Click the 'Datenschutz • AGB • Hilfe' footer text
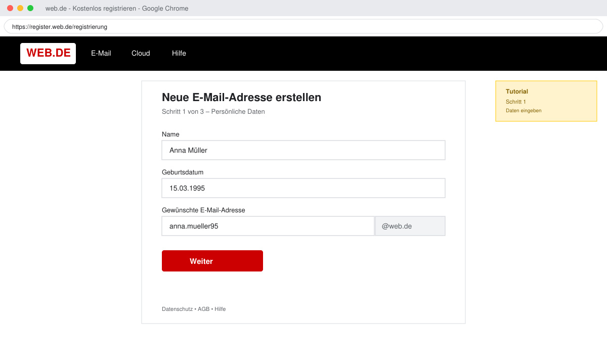This screenshot has height=364, width=607. (x=194, y=309)
